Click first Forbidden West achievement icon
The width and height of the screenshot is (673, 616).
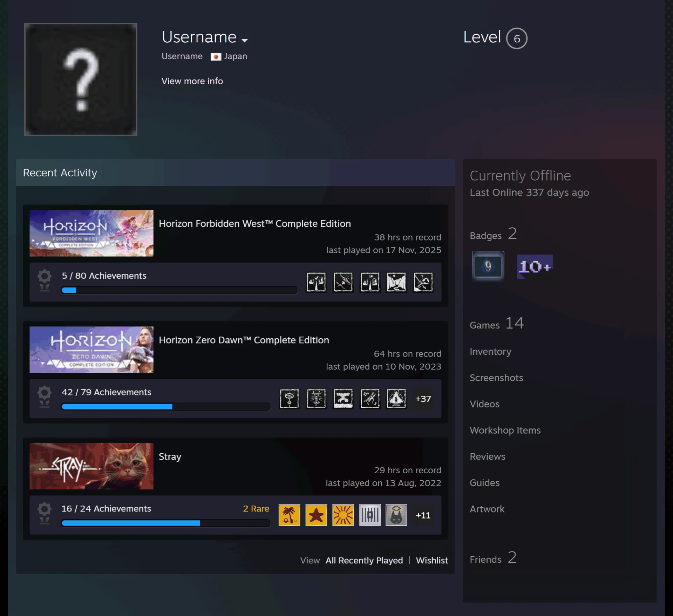coord(316,282)
